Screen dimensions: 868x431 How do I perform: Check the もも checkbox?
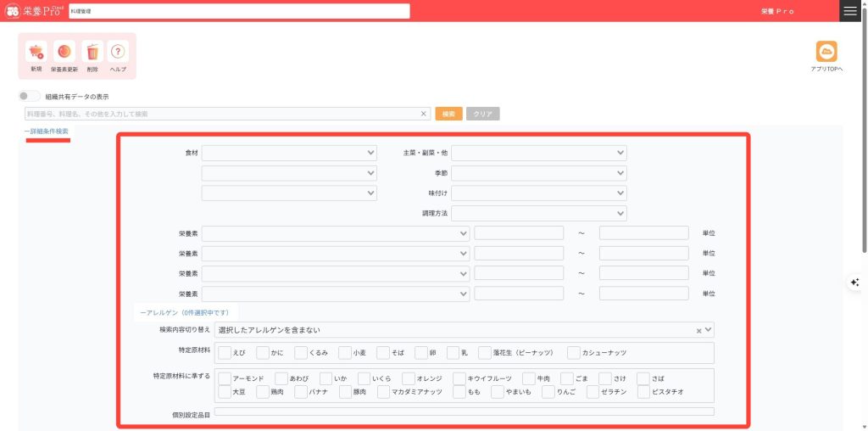tap(459, 392)
